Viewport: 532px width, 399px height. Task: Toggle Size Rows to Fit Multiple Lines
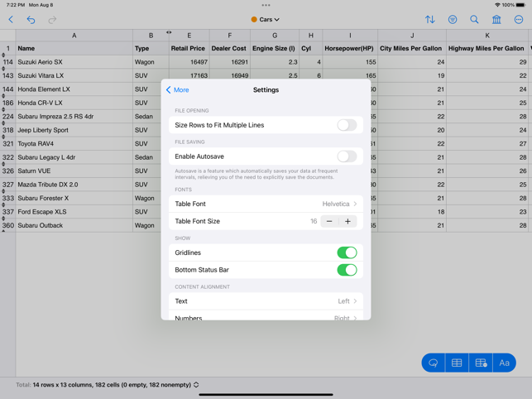tap(347, 125)
